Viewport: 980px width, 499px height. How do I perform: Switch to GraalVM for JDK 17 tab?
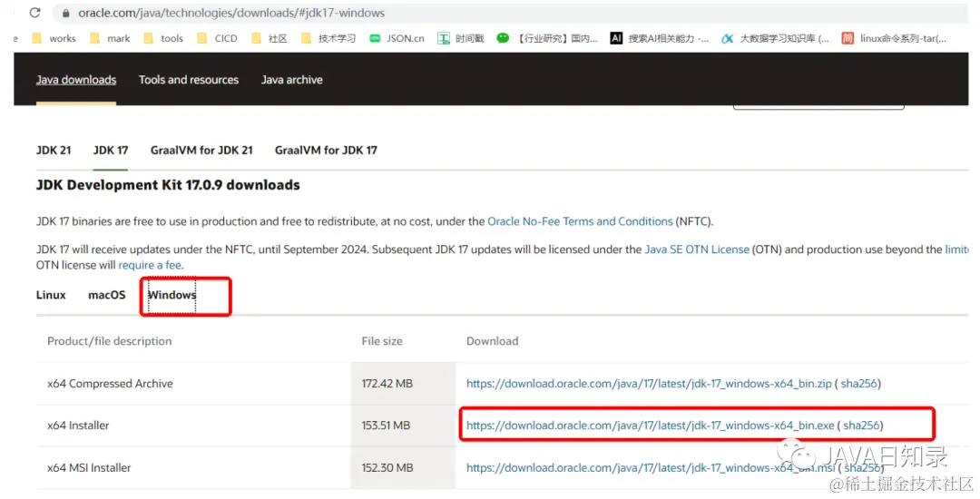point(326,151)
